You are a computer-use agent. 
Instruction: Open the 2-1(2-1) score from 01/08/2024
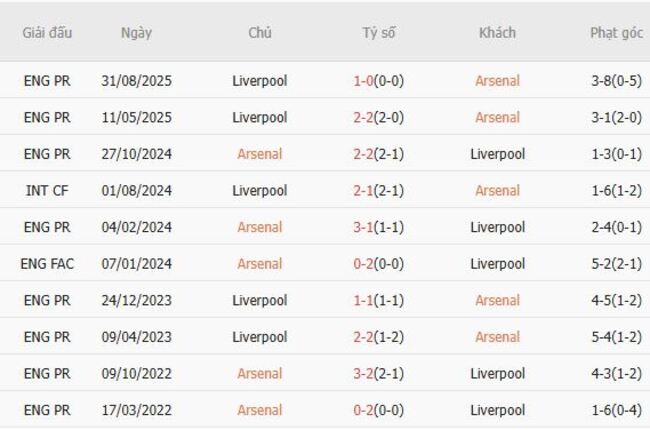[378, 191]
